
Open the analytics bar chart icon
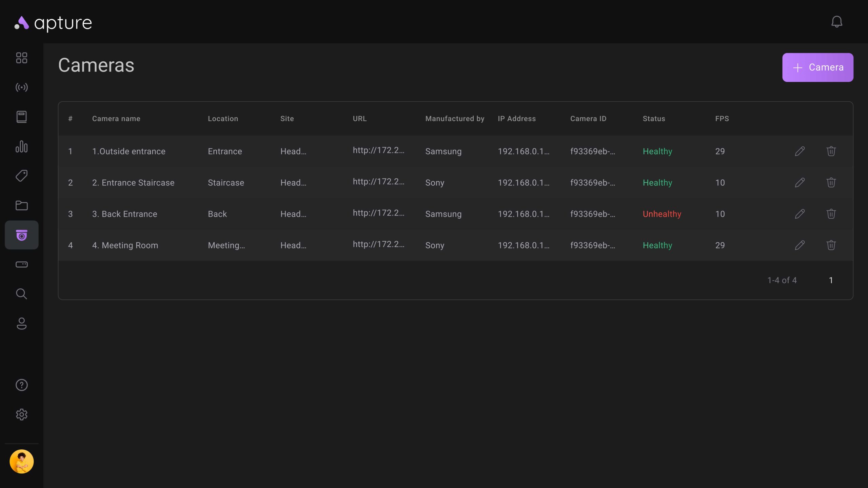point(22,146)
